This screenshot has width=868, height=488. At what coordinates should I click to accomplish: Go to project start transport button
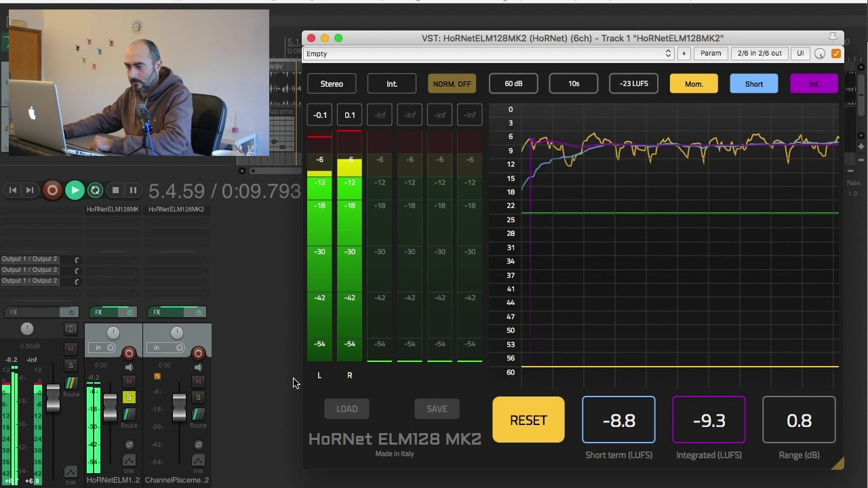pyautogui.click(x=12, y=190)
